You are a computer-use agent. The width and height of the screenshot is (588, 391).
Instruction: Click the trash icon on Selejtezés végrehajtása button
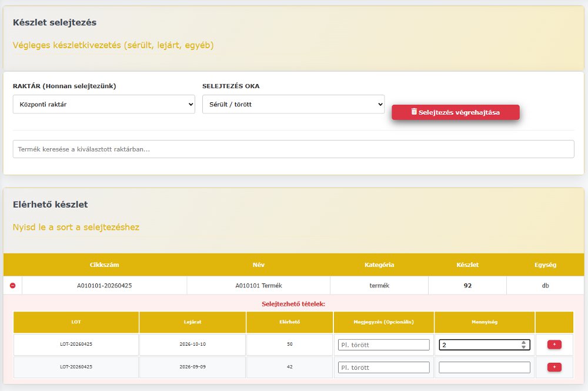coord(413,112)
